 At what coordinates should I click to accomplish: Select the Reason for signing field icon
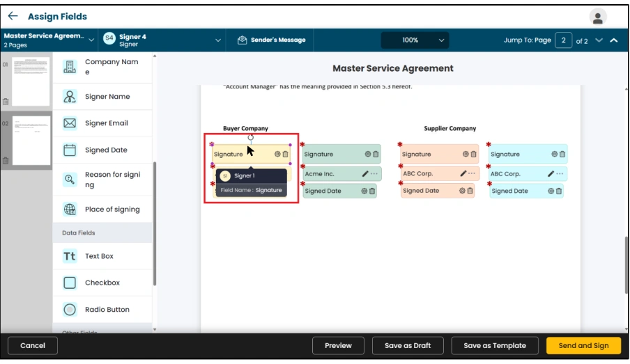coord(70,179)
